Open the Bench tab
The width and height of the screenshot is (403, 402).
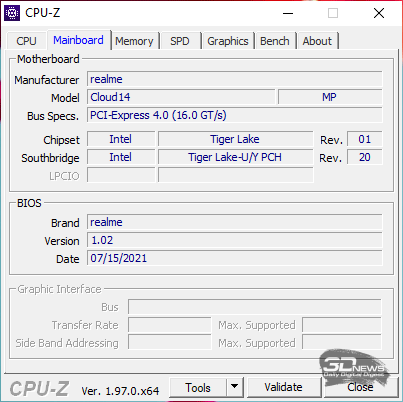click(275, 41)
